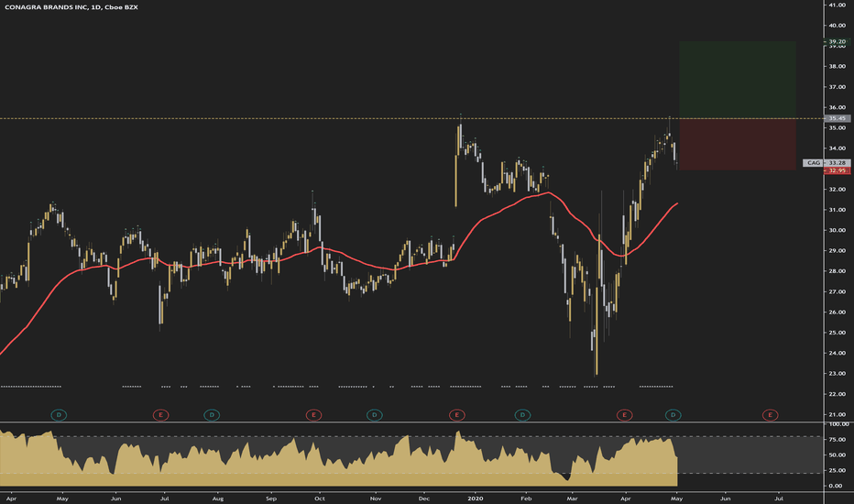Click the Sep label on the time axis
The height and width of the screenshot is (504, 854).
click(x=271, y=499)
